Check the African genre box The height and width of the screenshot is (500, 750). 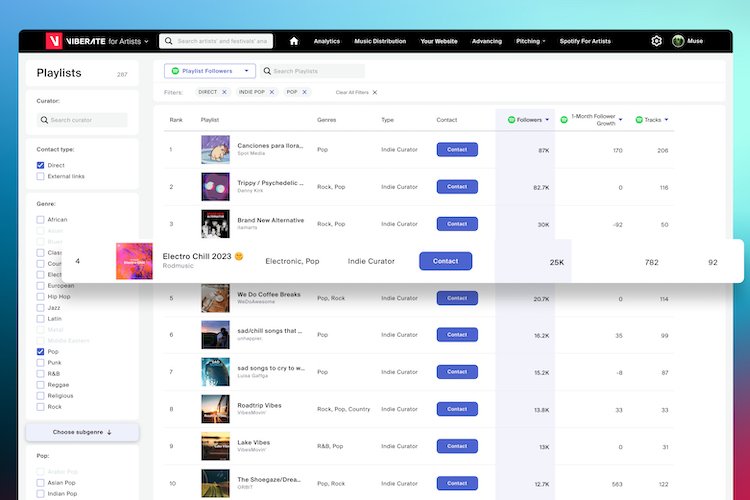[40, 220]
